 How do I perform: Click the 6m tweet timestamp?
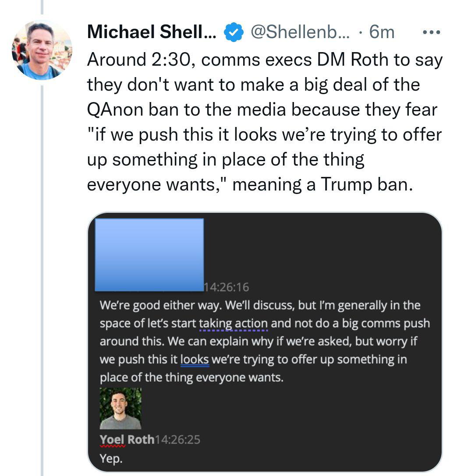pyautogui.click(x=382, y=32)
